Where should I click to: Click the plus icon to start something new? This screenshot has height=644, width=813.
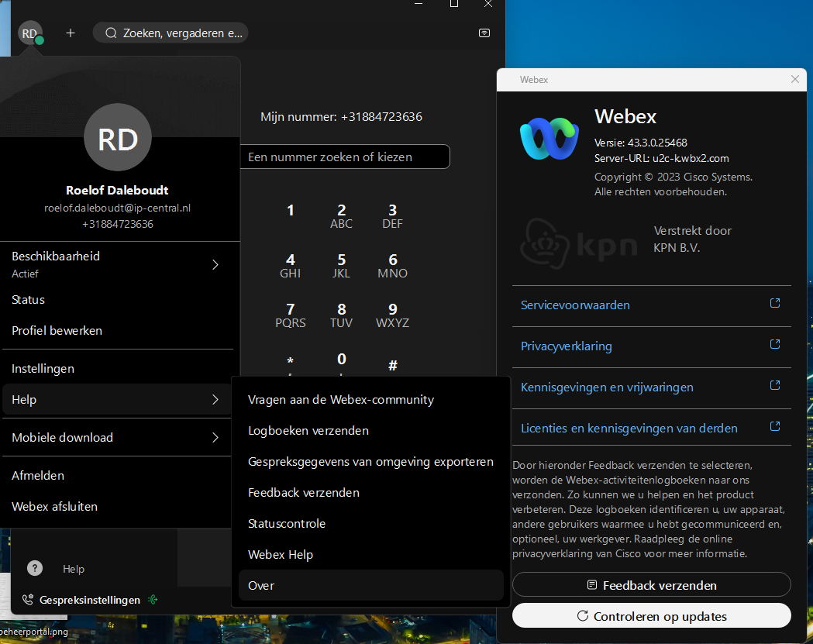71,33
